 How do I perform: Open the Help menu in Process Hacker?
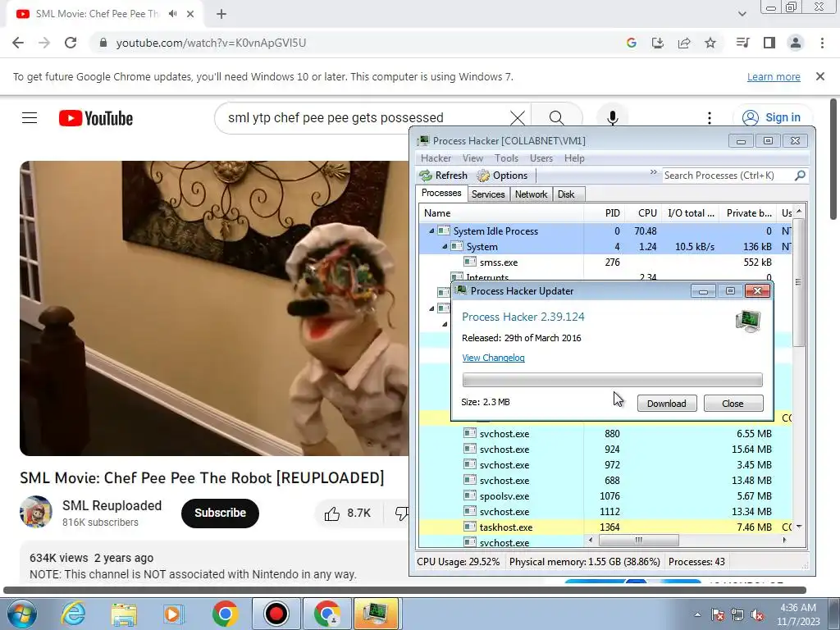574,158
